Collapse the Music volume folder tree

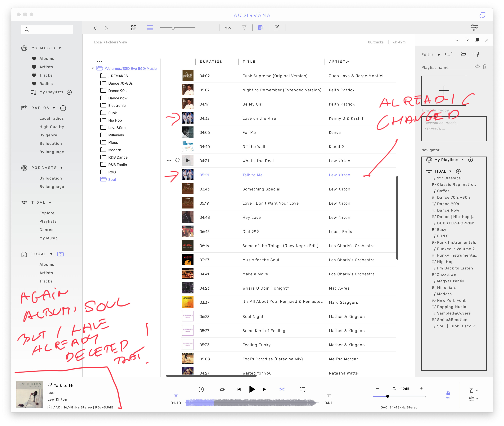(93, 69)
